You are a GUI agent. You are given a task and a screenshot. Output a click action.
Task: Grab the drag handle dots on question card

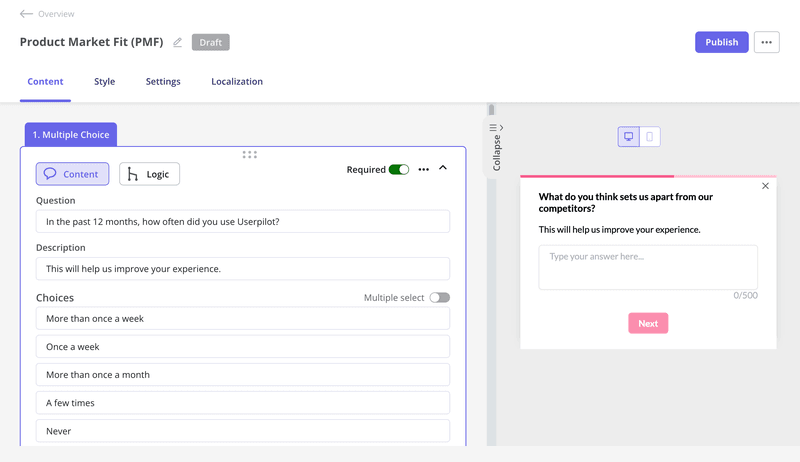click(249, 155)
